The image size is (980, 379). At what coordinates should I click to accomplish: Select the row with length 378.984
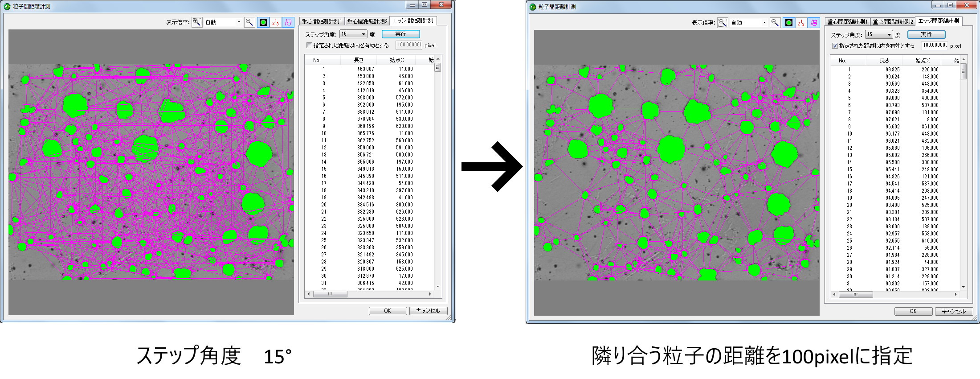point(370,119)
